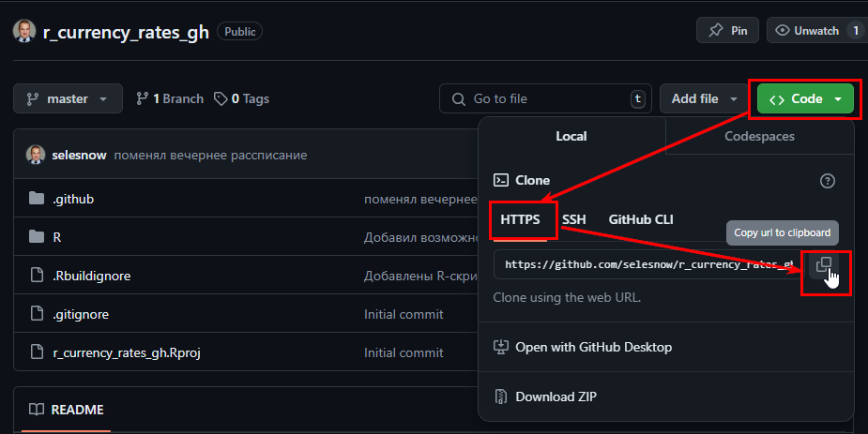Image resolution: width=868 pixels, height=434 pixels.
Task: Open the 0 Tags link
Action: (x=242, y=98)
